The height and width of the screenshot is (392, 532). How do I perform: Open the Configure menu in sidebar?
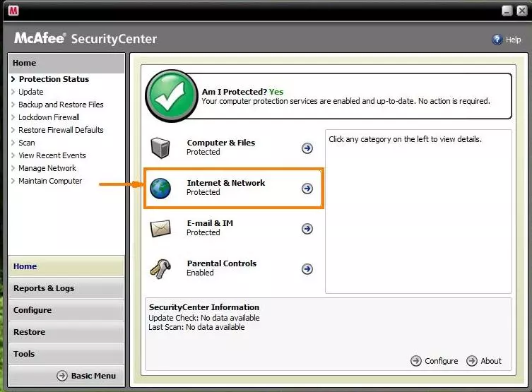point(66,310)
